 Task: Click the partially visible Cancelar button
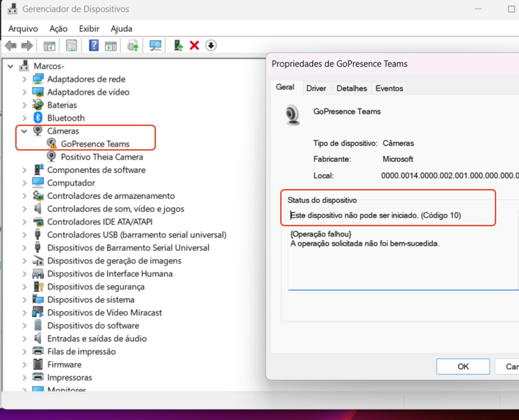tap(507, 366)
